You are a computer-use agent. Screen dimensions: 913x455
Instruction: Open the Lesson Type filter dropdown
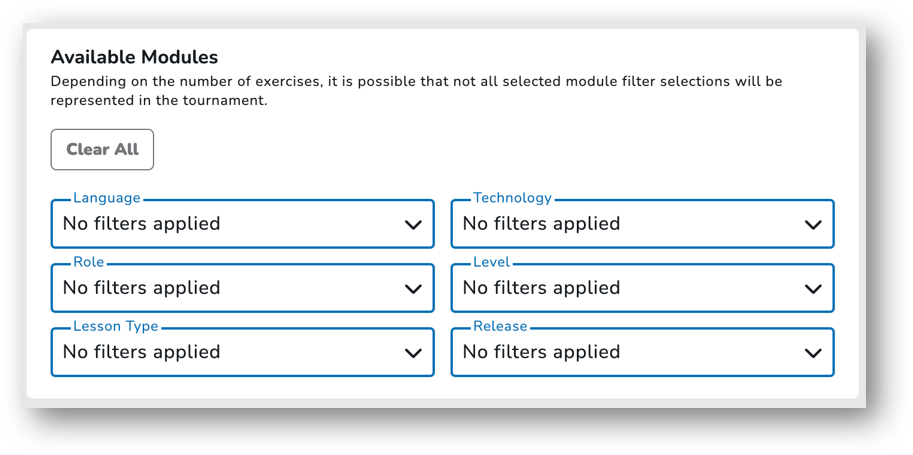(x=242, y=352)
